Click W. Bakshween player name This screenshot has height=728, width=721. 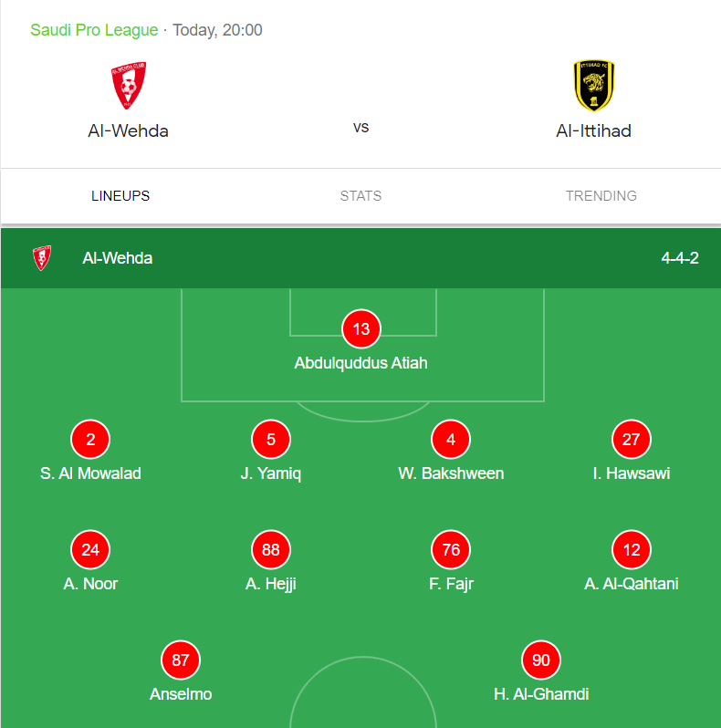coord(451,473)
